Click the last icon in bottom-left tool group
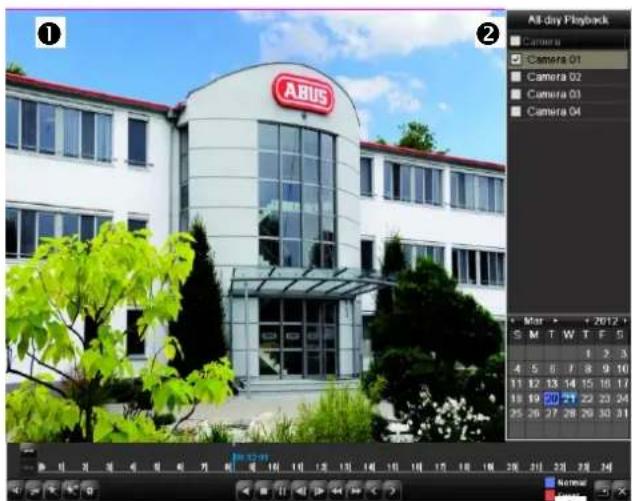 (x=89, y=490)
